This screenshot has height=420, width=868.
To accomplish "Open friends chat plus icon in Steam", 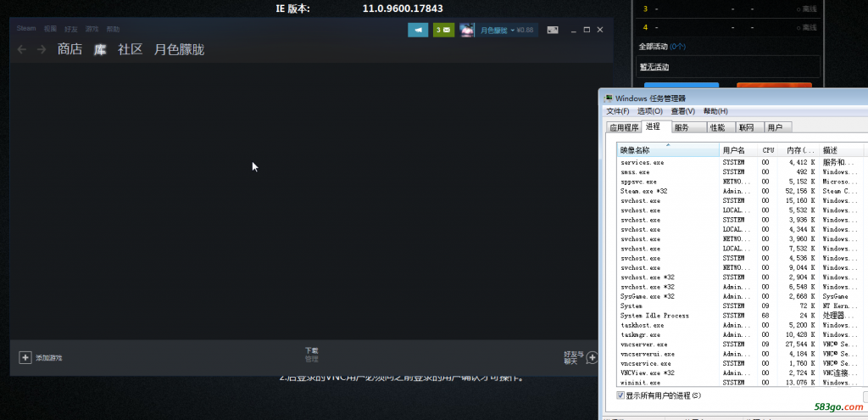I will click(592, 357).
